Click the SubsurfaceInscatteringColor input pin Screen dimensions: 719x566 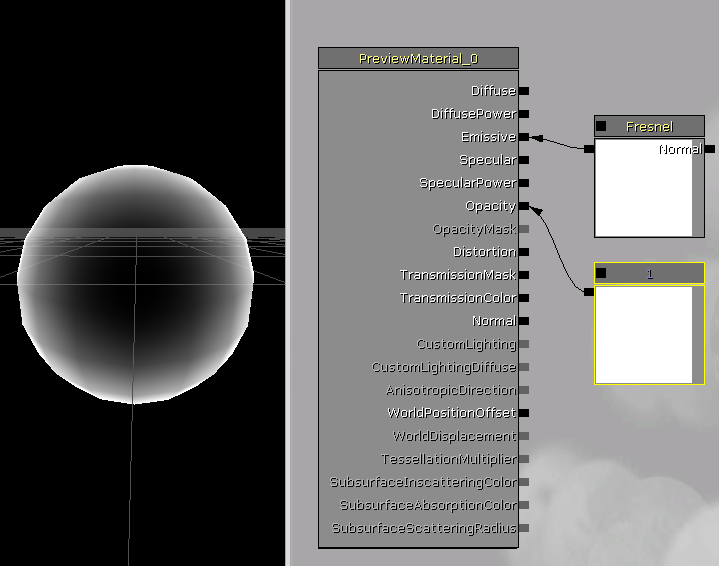coord(524,482)
